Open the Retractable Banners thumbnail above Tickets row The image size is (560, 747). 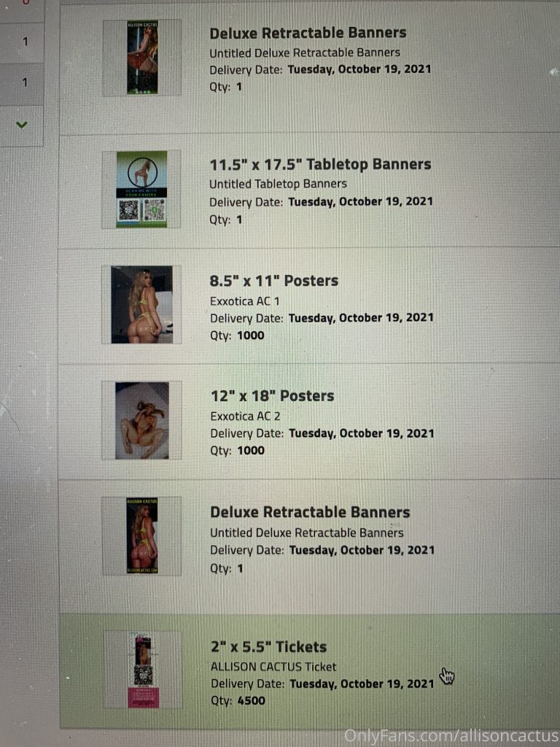pyautogui.click(x=142, y=536)
